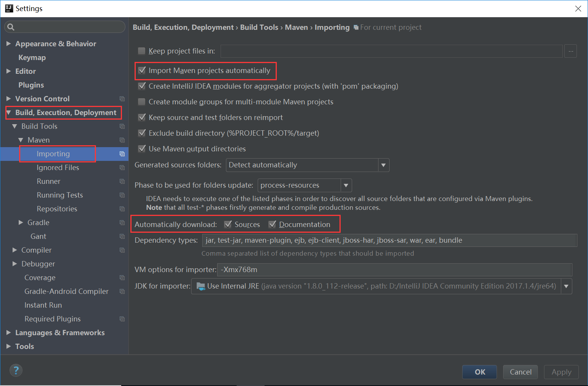The width and height of the screenshot is (588, 386).
Task: Click the OK button
Action: tap(480, 372)
